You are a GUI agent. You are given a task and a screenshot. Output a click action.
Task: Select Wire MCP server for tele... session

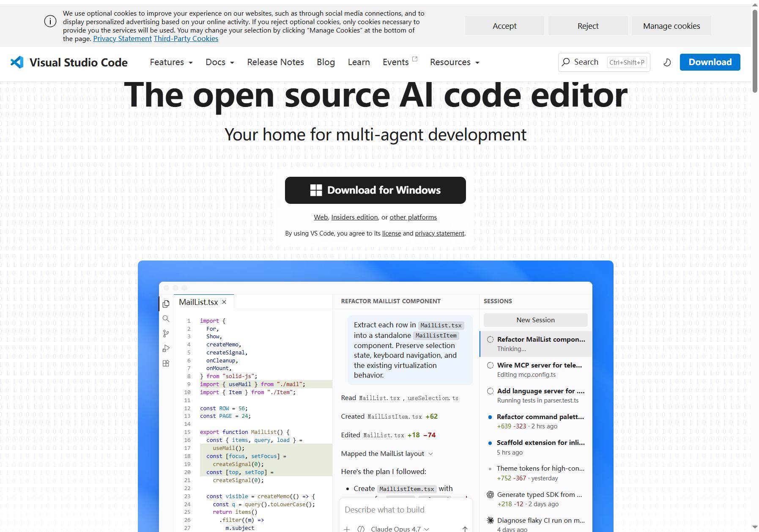tap(536, 370)
